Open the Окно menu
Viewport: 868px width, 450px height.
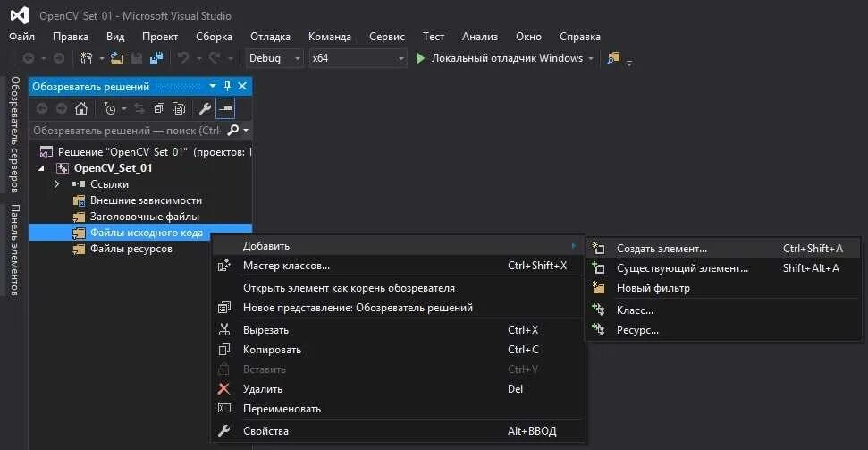coord(528,37)
